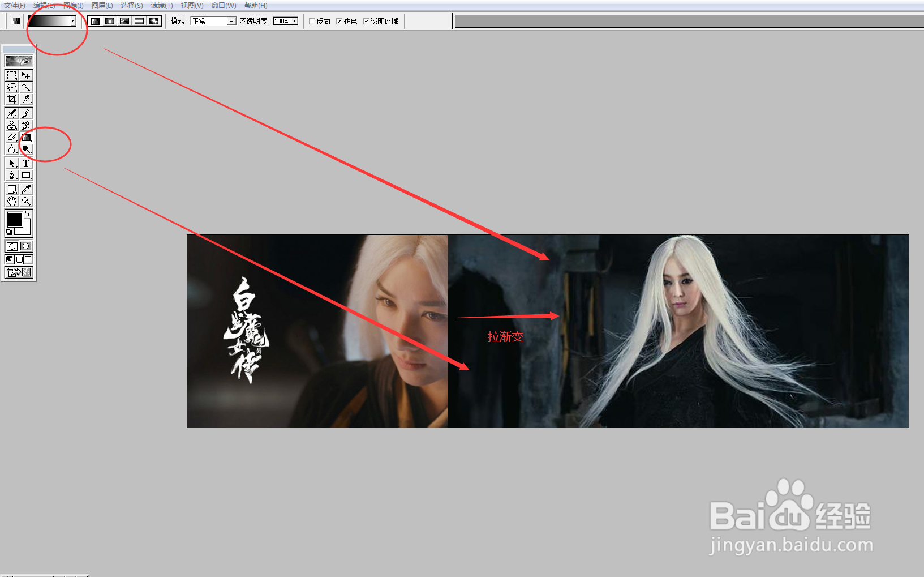924x577 pixels.
Task: Select the Clone Stamp tool
Action: click(x=12, y=125)
